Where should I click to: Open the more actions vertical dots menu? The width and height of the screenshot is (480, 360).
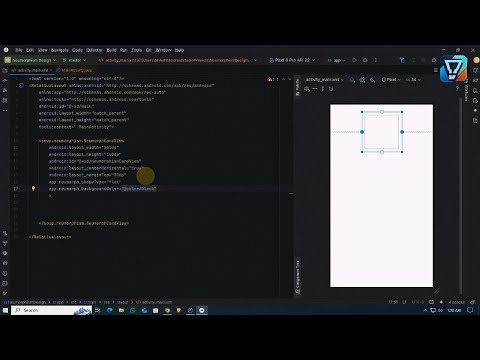(376, 60)
